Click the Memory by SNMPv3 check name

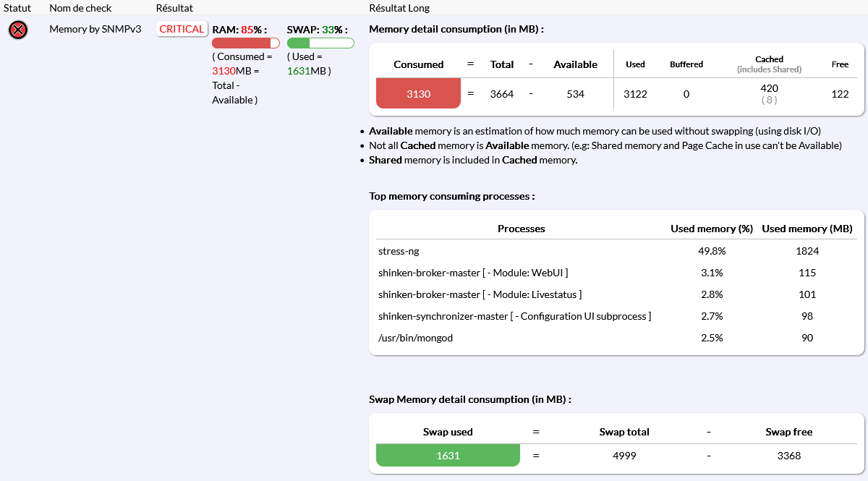pyautogui.click(x=95, y=30)
